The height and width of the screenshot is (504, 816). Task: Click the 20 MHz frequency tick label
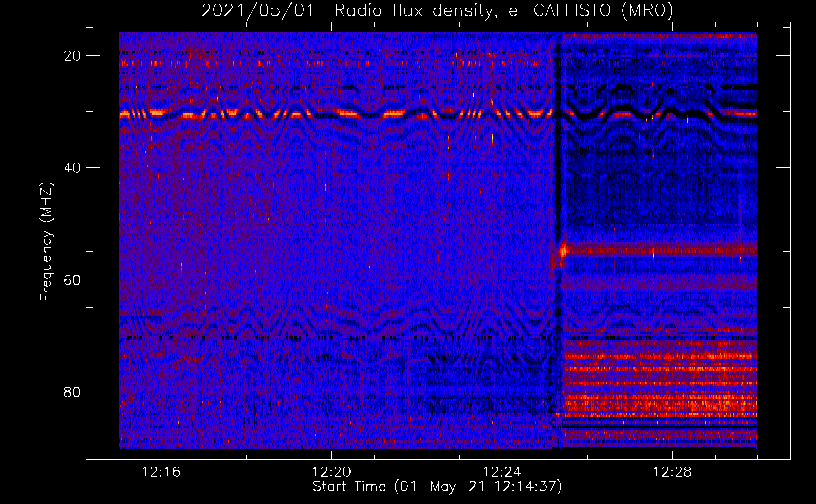72,56
